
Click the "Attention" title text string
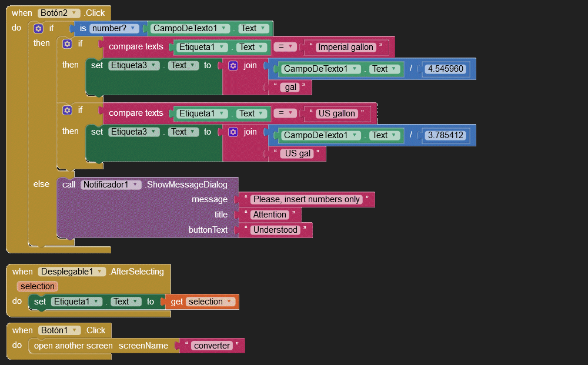click(270, 215)
